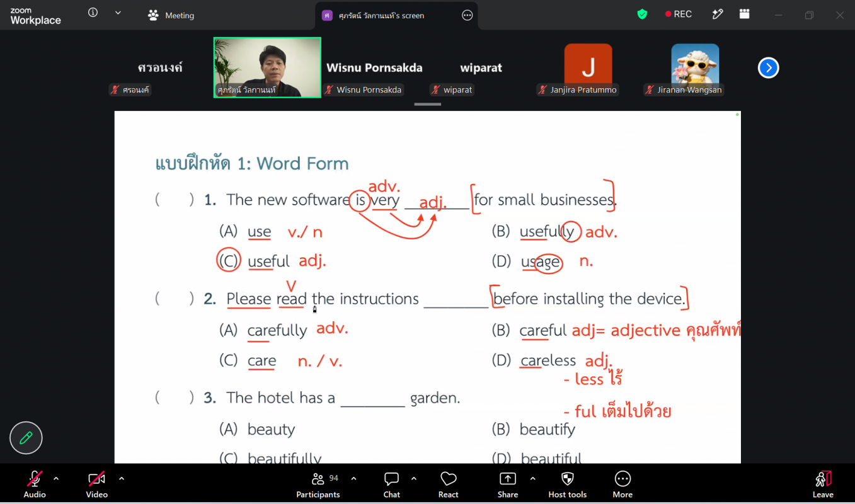Screen dimensions: 855x504
Task: Expand the video options caret
Action: 122,479
